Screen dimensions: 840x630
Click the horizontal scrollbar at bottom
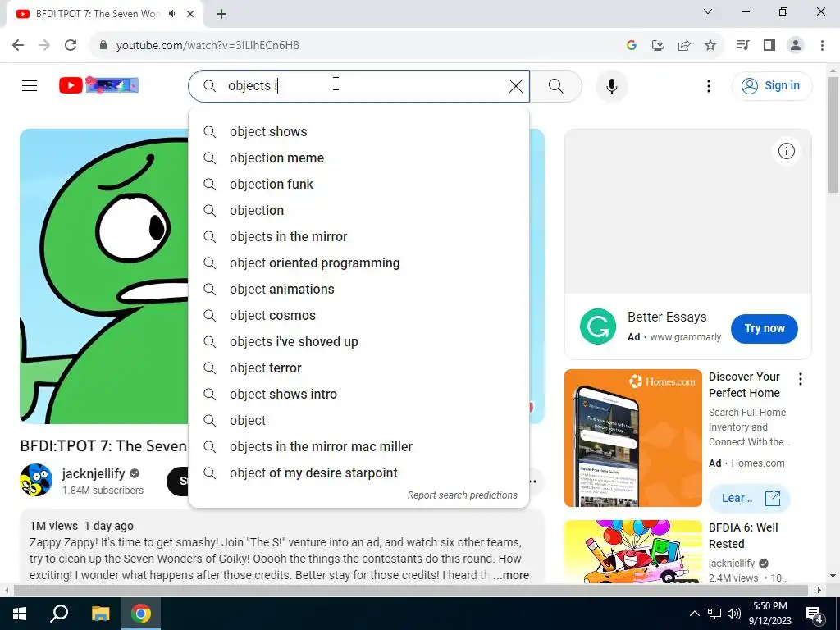click(411, 590)
